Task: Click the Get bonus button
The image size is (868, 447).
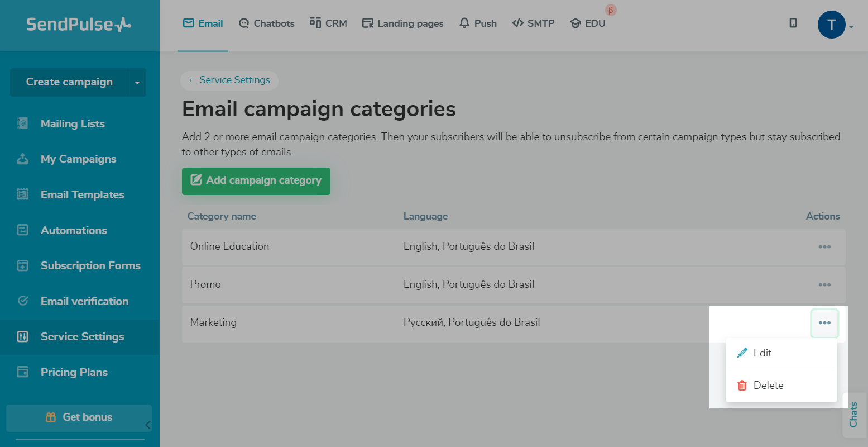Action: point(79,417)
